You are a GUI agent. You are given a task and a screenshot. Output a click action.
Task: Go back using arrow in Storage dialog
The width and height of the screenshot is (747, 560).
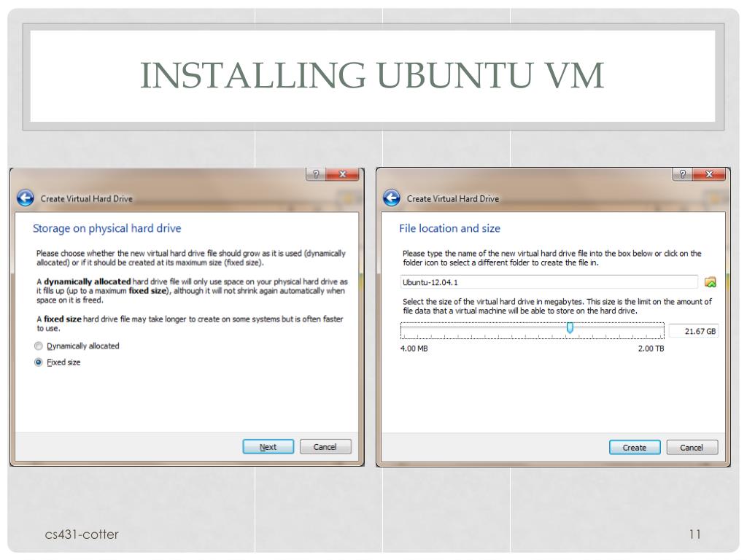(26, 198)
